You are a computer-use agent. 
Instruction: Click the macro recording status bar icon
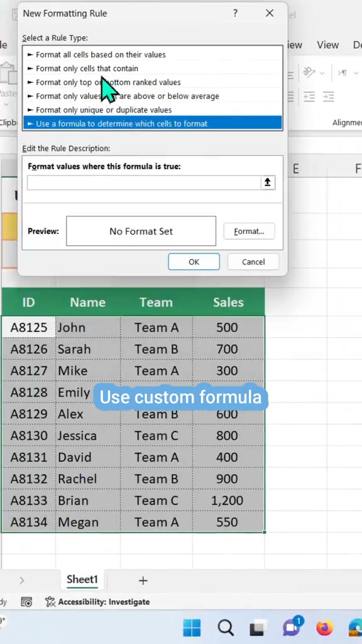[x=26, y=602]
